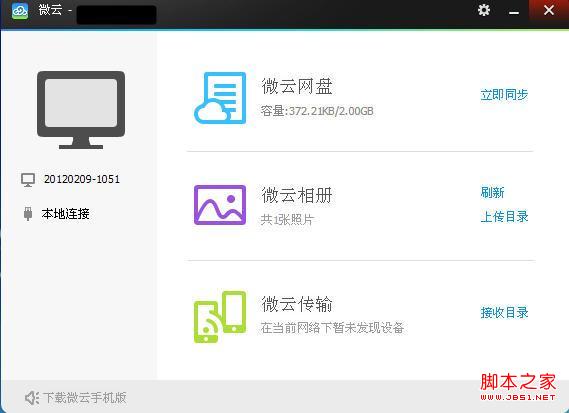Image resolution: width=569 pixels, height=413 pixels.
Task: Click the 共1张照片 photo count text
Action: coord(287,220)
